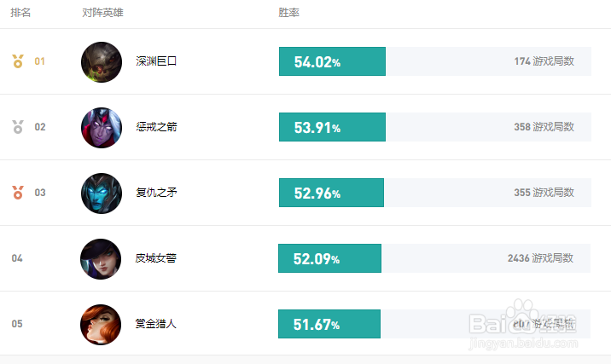Viewport: 611px width, 364px height.
Task: Click the 惩戒之箭 champion portrait
Action: tap(102, 128)
